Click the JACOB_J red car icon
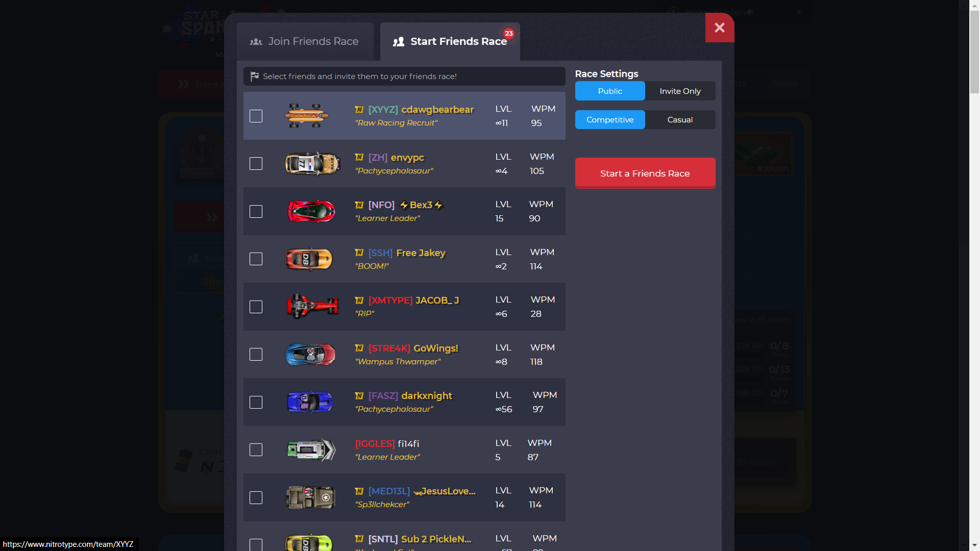 (x=310, y=306)
